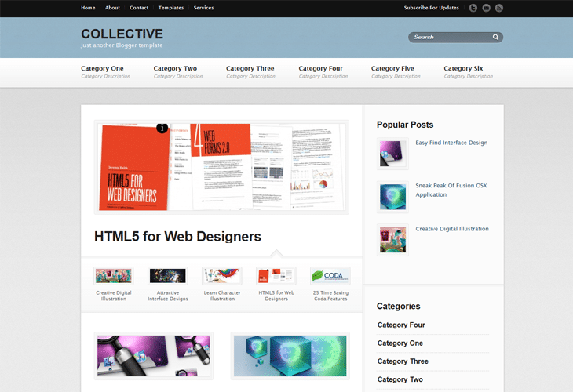Image resolution: width=573 pixels, height=392 pixels.
Task: Click the search magnifier icon
Action: click(495, 37)
